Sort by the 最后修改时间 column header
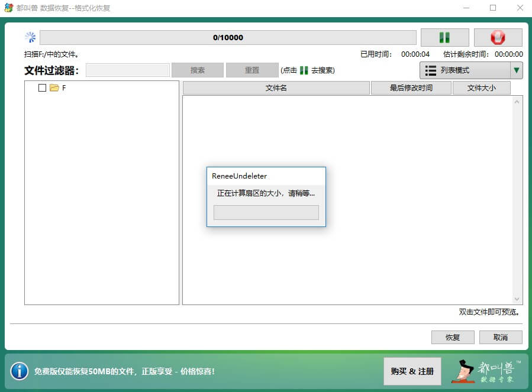This screenshot has height=392, width=532. point(411,88)
